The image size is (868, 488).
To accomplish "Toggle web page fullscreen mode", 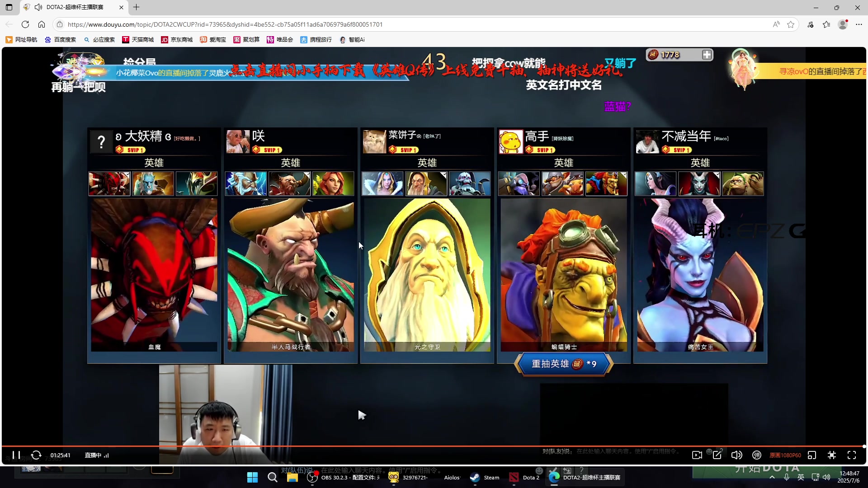I will coord(832,455).
